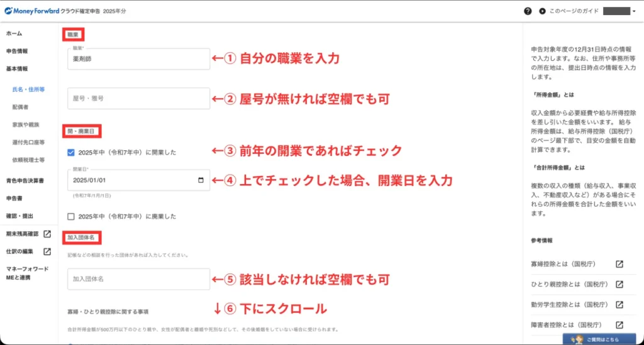Select 依頼税理士等 sidebar item
644x345 pixels.
click(28, 160)
